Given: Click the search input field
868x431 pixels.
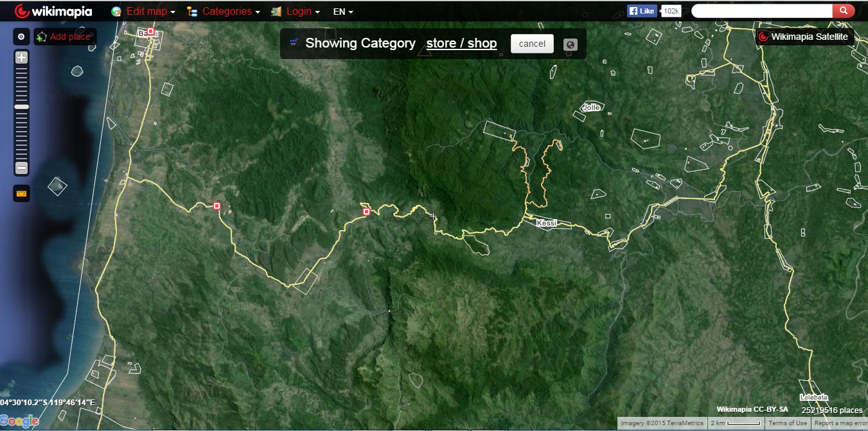Looking at the screenshot, I should (762, 11).
